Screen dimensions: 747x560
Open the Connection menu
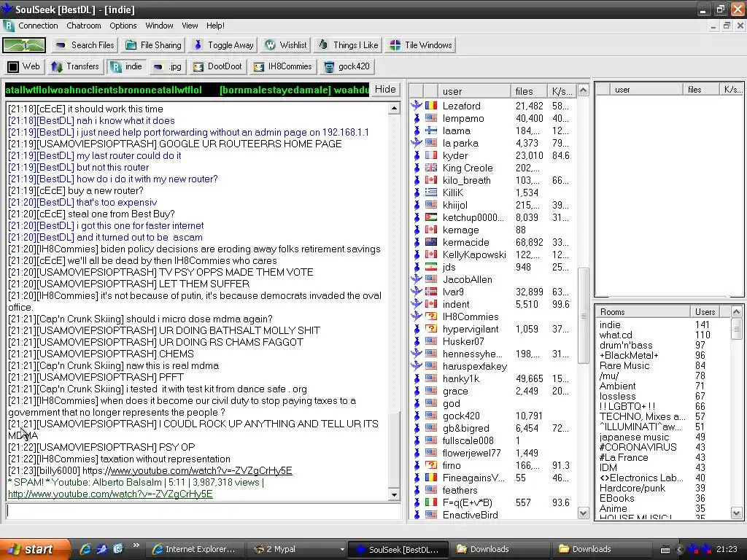tap(38, 26)
